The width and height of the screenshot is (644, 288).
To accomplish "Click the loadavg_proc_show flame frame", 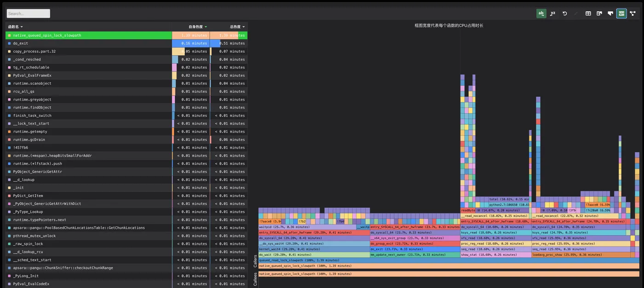I will tap(581, 254).
